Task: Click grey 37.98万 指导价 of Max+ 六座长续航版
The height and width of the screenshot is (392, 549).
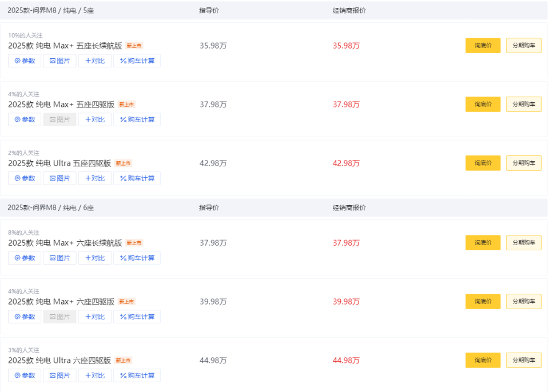Action: coord(213,243)
